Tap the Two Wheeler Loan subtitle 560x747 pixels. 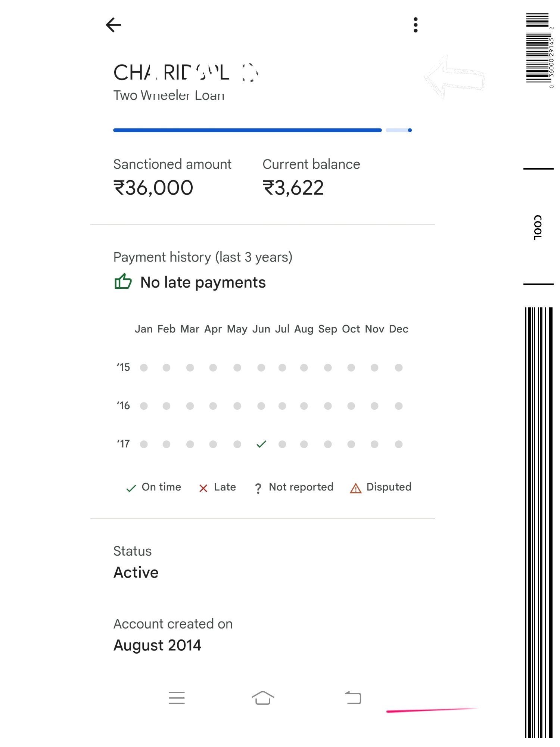tap(169, 96)
